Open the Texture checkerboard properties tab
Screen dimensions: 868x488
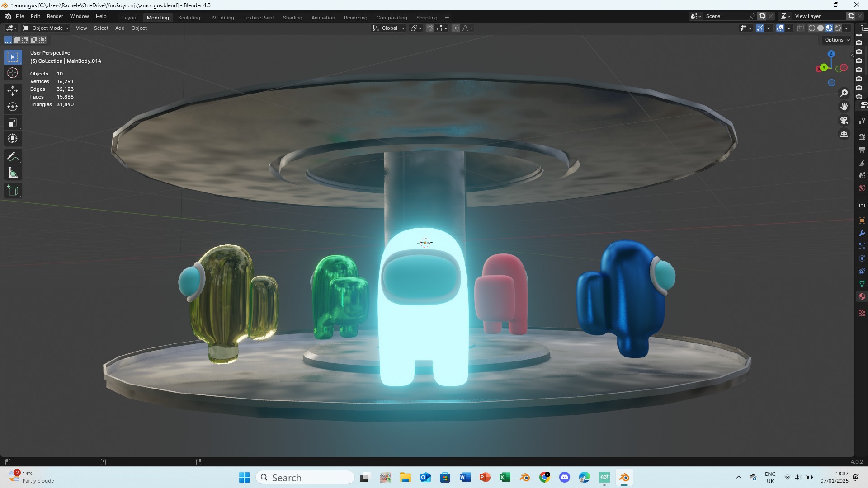click(x=862, y=313)
